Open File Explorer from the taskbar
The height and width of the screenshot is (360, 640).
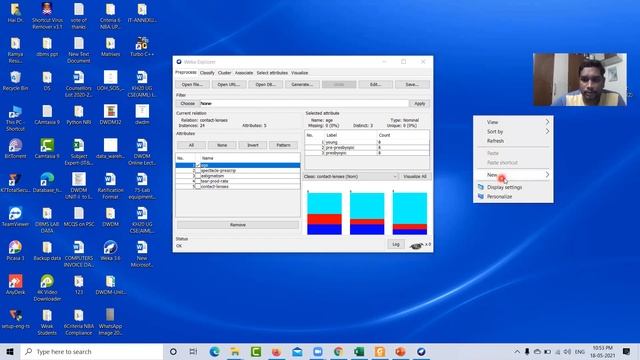[235, 351]
